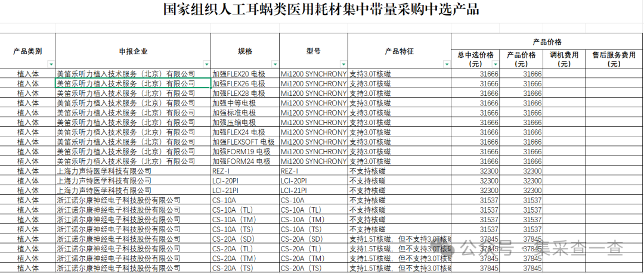The width and height of the screenshot is (644, 274).
Task: Open the 型号 column filter dropdown
Action: [x=343, y=64]
